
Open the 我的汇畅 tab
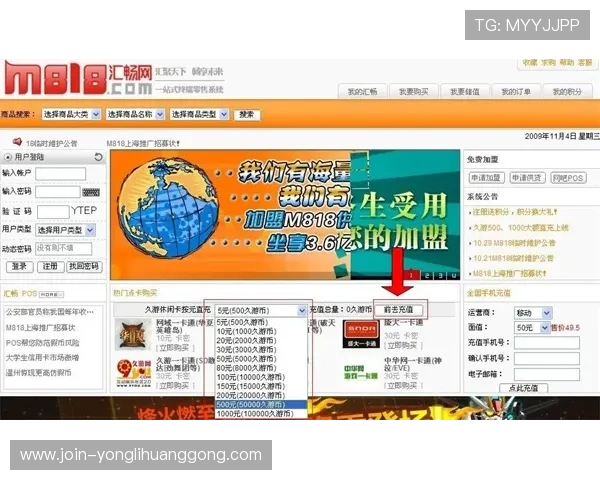tap(362, 92)
